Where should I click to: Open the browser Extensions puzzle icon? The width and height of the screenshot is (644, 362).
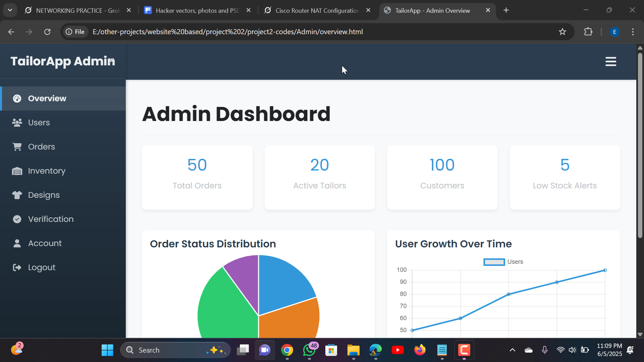(x=588, y=32)
